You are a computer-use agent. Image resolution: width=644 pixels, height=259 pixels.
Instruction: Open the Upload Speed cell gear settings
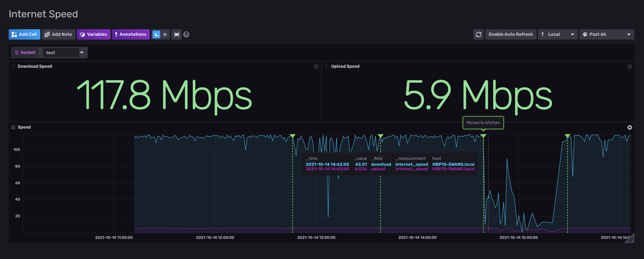[x=630, y=66]
